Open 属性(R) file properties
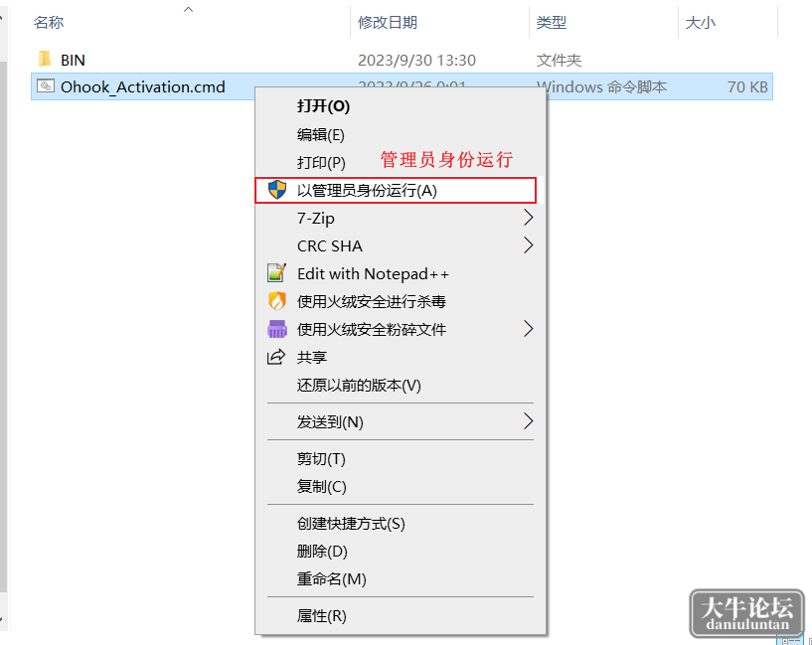Image resolution: width=812 pixels, height=645 pixels. pyautogui.click(x=401, y=616)
